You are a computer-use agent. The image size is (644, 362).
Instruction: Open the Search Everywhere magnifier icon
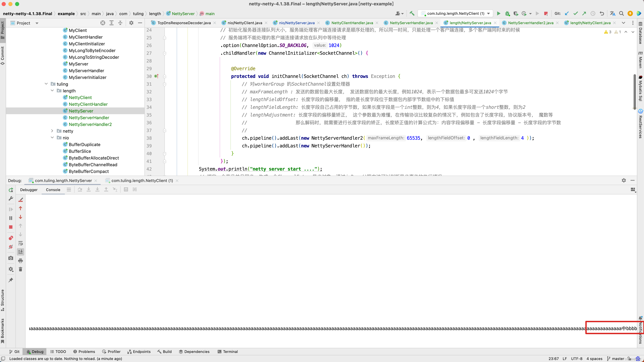[621, 13]
